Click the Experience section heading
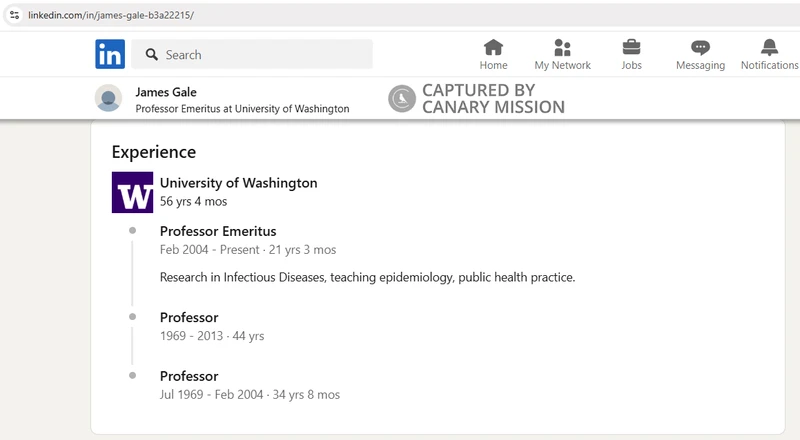Image resolution: width=800 pixels, height=440 pixels. click(x=154, y=152)
